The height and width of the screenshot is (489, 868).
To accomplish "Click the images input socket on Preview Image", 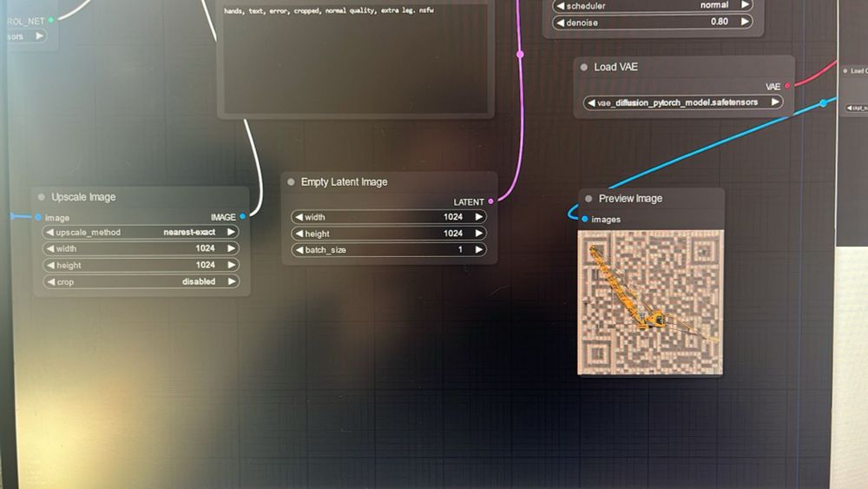I will click(584, 219).
